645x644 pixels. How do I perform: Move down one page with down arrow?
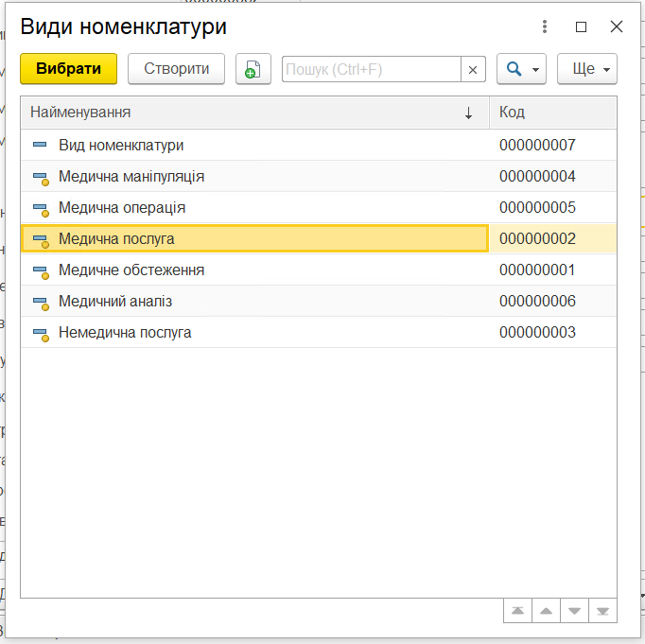tap(574, 611)
